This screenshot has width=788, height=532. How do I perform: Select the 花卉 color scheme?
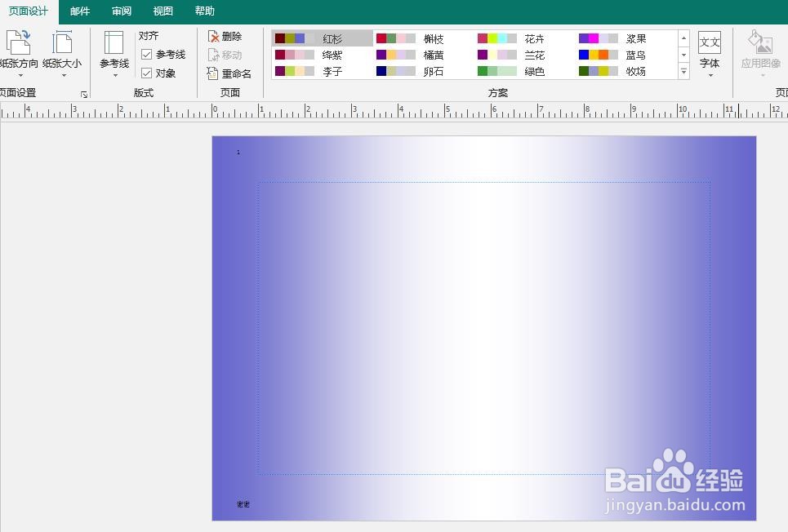click(x=525, y=38)
